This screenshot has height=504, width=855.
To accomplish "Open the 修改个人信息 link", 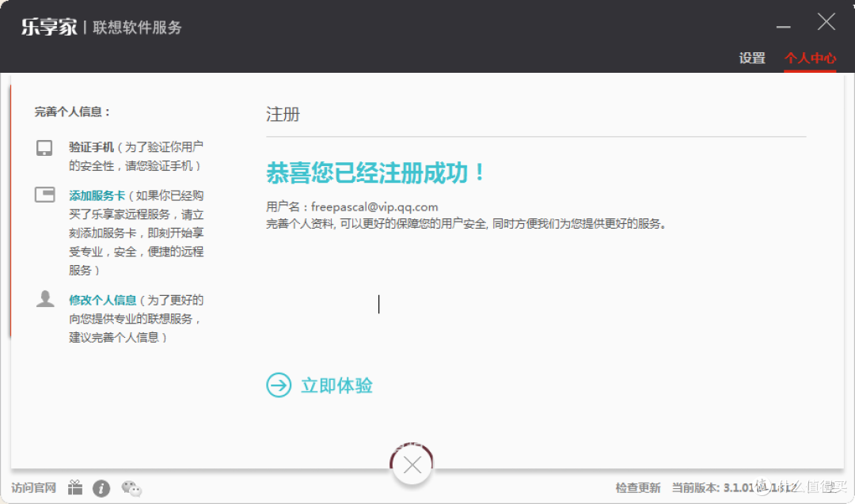I will [102, 300].
